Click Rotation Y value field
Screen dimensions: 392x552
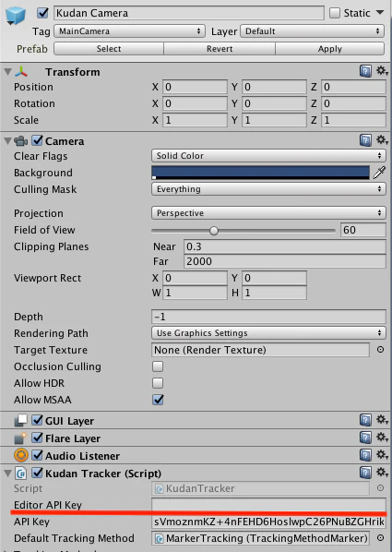tap(274, 103)
